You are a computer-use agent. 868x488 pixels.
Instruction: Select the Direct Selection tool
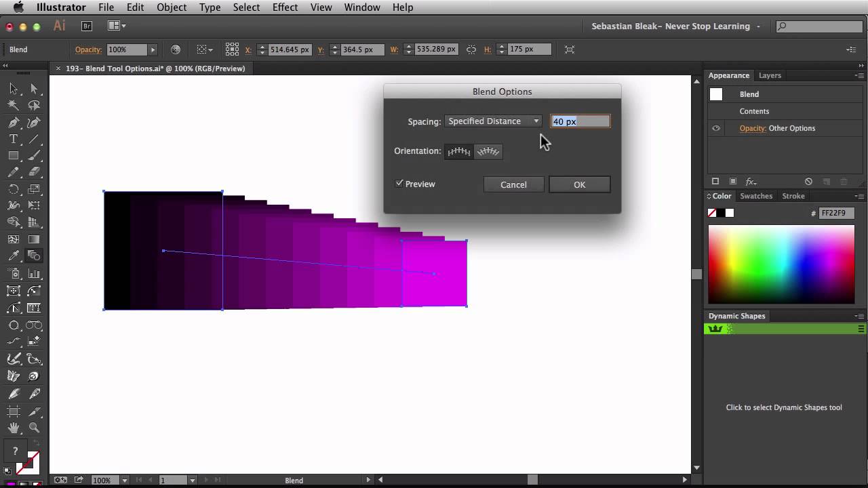tap(34, 89)
